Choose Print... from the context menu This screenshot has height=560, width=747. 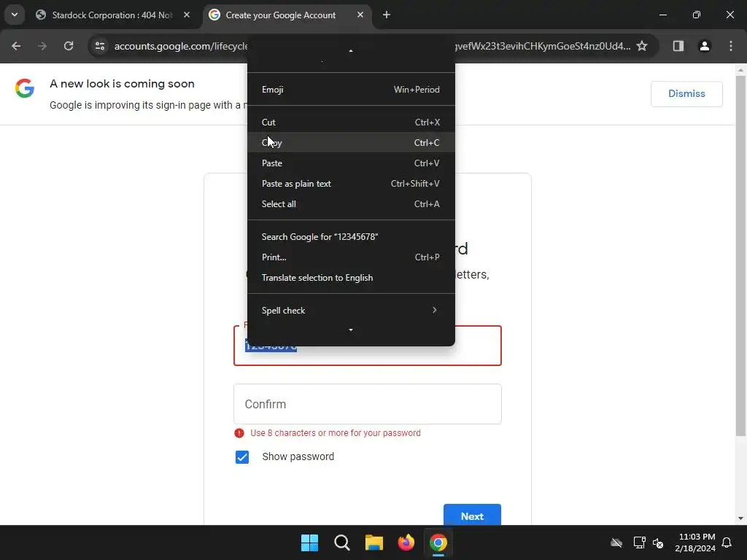(x=351, y=257)
